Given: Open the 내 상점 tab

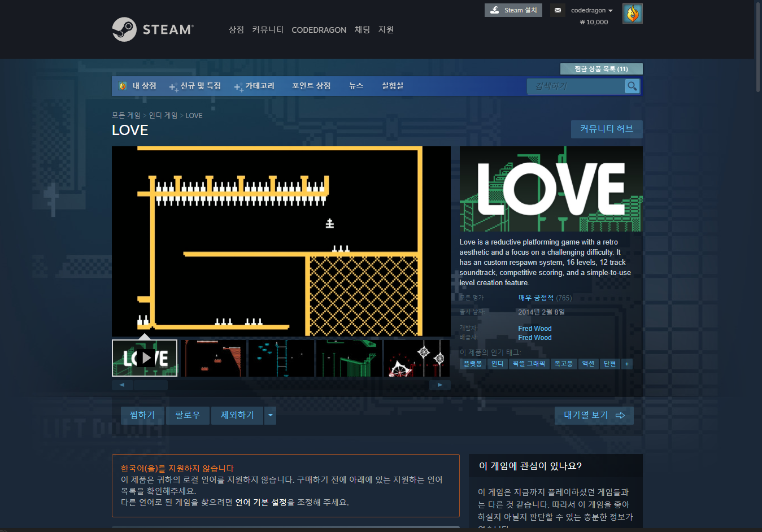Looking at the screenshot, I should (137, 86).
